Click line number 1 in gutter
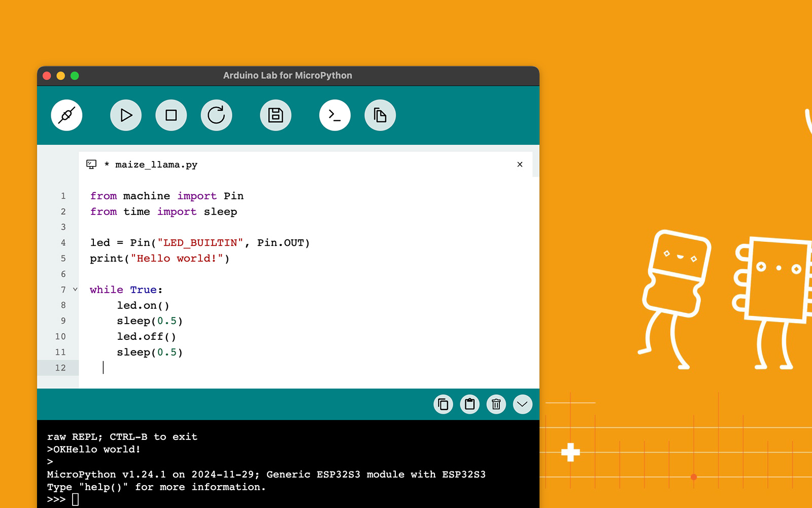Viewport: 812px width, 508px height. (x=63, y=196)
